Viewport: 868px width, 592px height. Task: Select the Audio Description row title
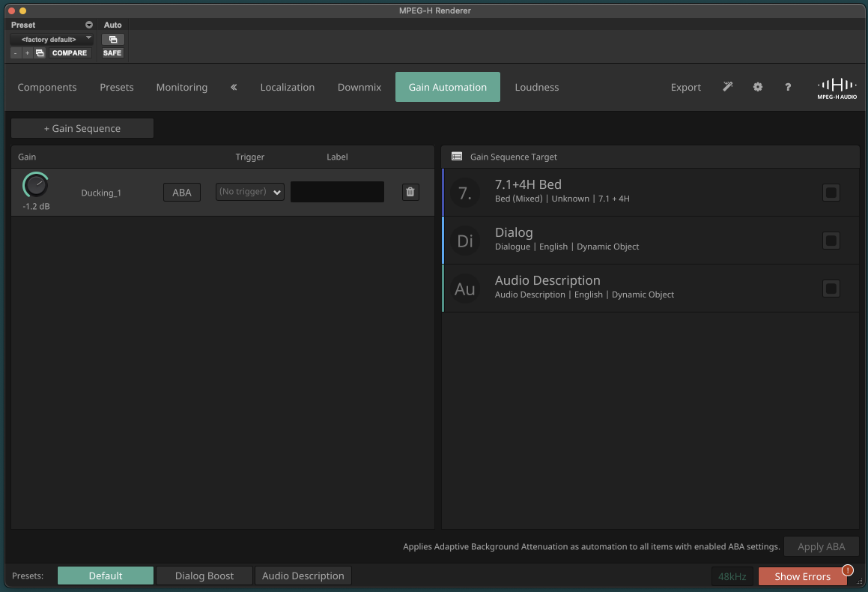(x=547, y=280)
